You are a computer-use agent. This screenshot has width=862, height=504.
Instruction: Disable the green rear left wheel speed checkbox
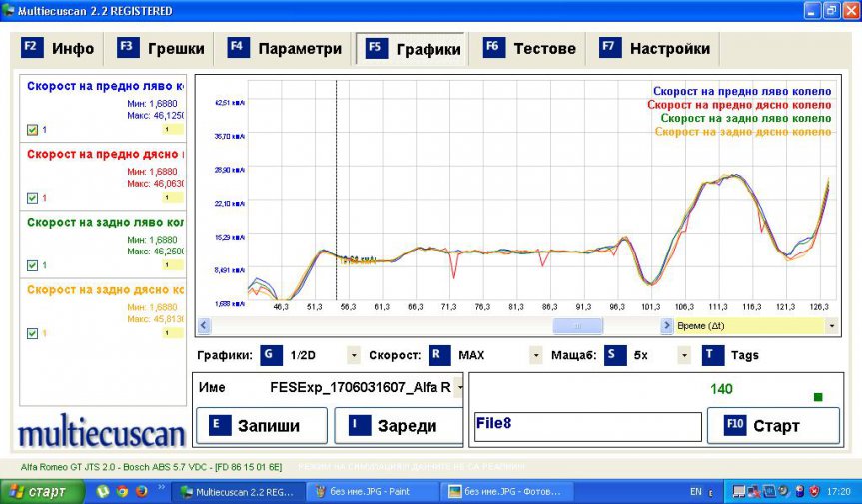pos(32,265)
